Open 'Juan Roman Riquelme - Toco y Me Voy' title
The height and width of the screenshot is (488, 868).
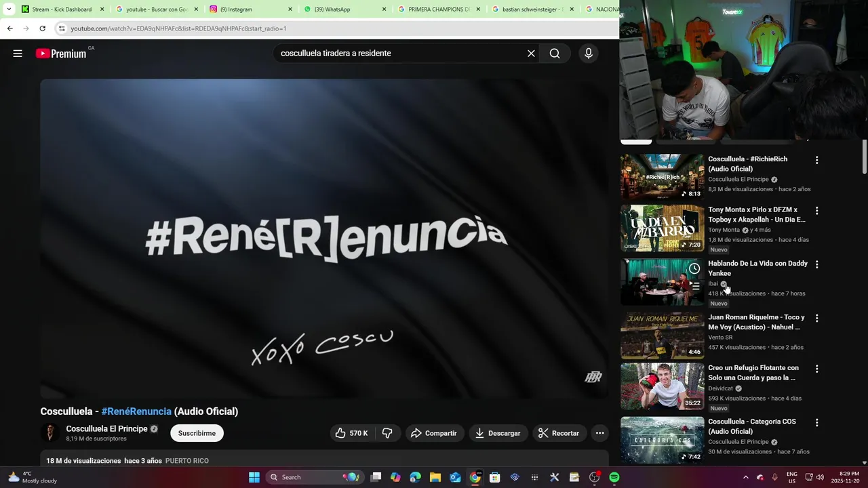[x=756, y=322]
